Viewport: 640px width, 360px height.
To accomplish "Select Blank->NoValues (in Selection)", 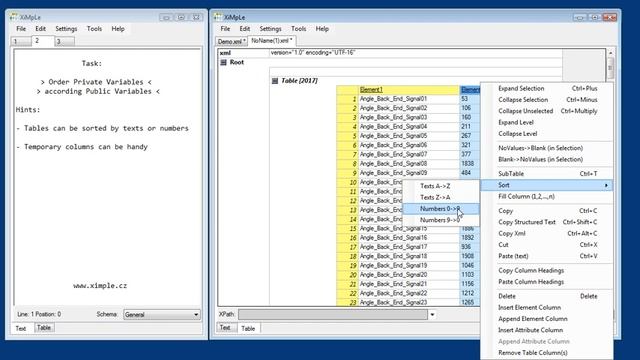I will pyautogui.click(x=547, y=160).
